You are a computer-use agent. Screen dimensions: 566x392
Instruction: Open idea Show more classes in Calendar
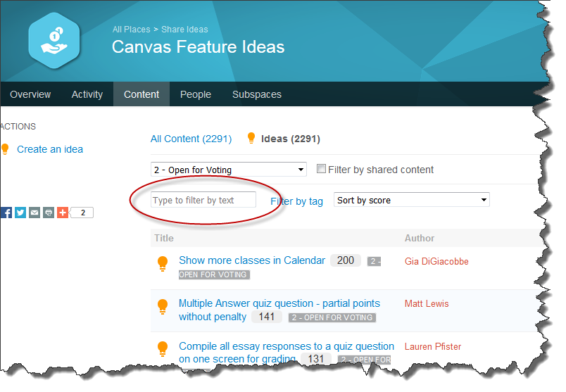252,260
